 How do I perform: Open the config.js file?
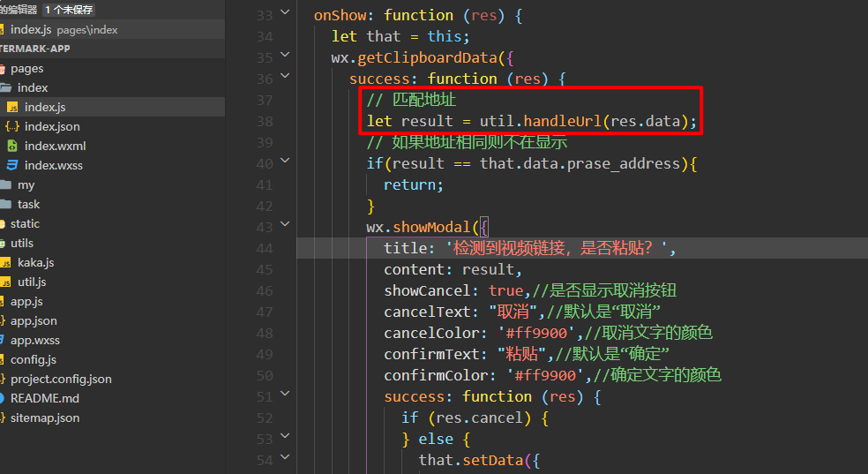click(x=34, y=359)
